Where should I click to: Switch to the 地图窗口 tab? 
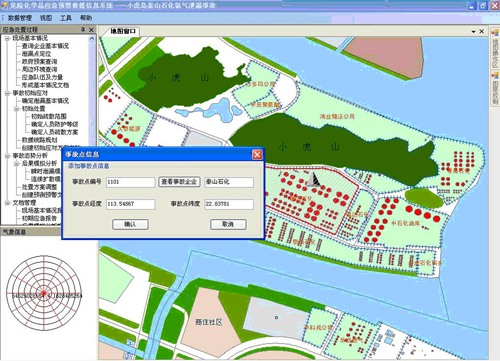pyautogui.click(x=123, y=31)
